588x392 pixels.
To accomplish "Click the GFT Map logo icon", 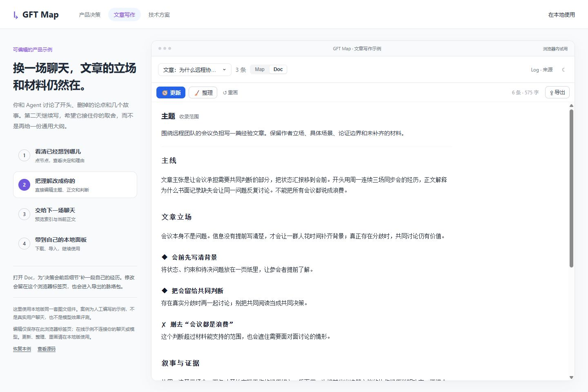I will tap(16, 15).
